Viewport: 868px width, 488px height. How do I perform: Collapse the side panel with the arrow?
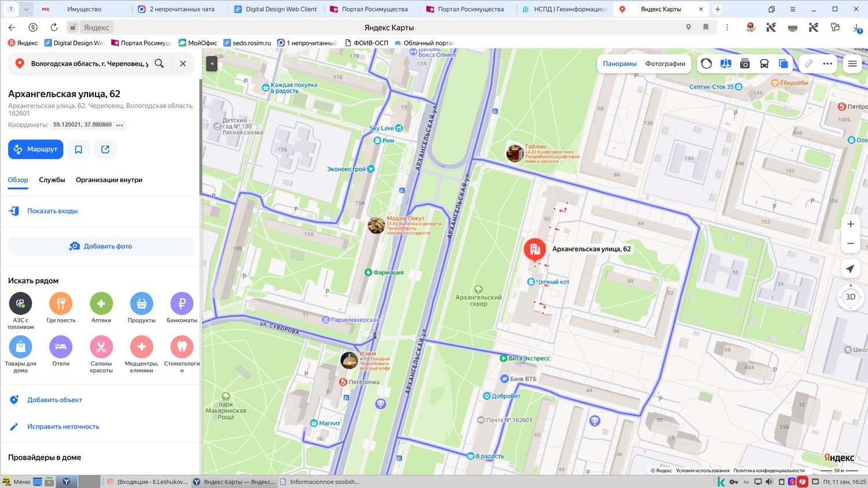pyautogui.click(x=212, y=63)
